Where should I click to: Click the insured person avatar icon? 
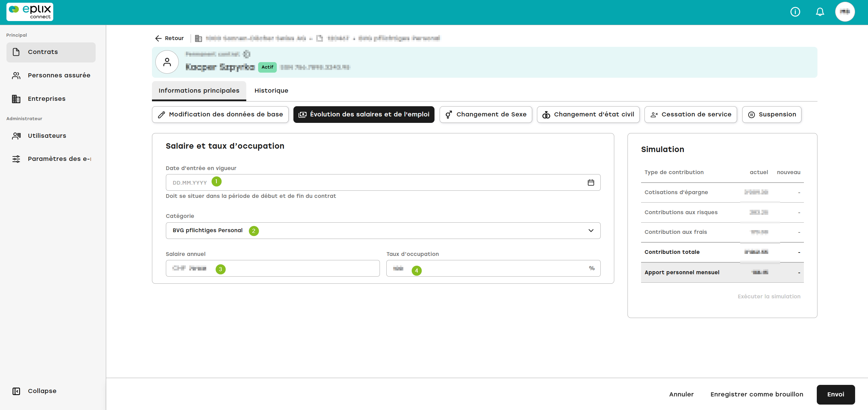point(167,62)
